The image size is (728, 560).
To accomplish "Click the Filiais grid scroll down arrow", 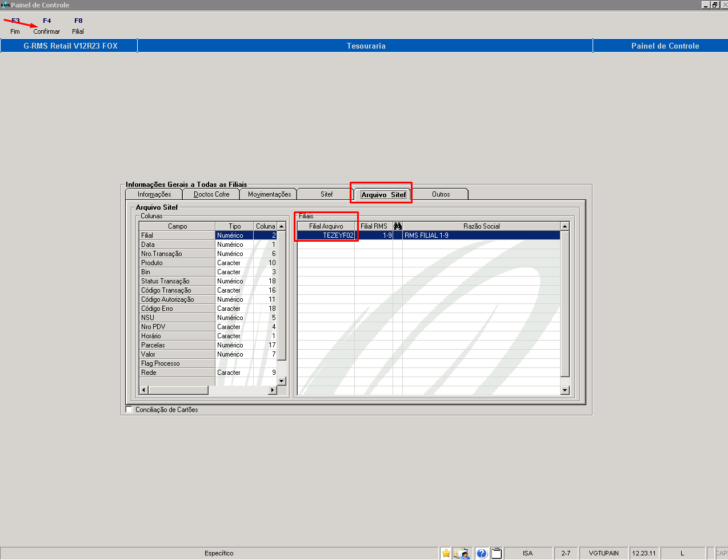I will click(x=565, y=390).
